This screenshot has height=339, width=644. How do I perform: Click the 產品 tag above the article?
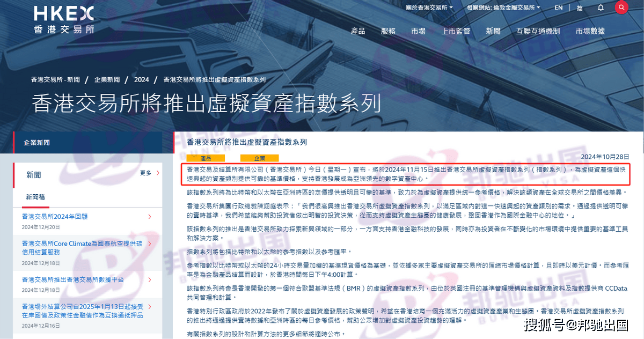click(x=206, y=158)
